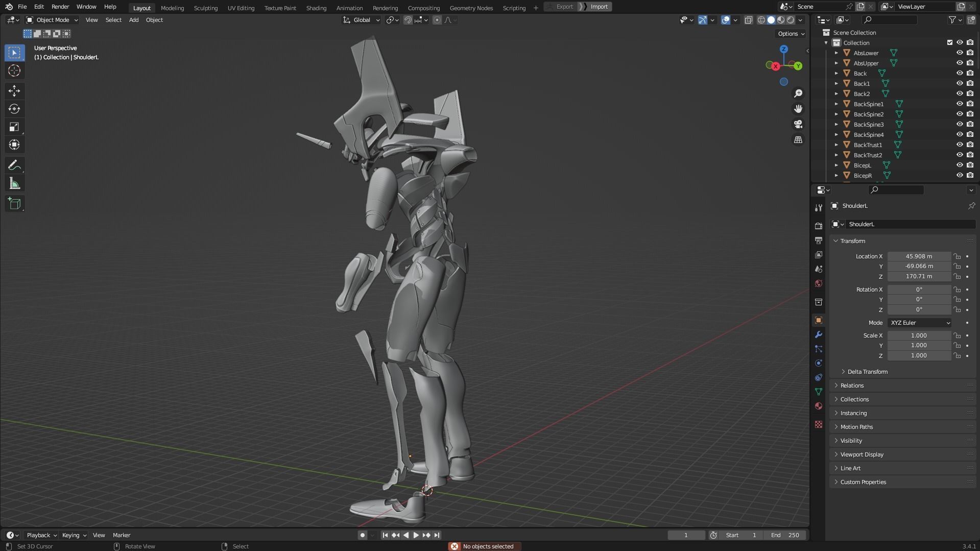Viewport: 980px width, 551px height.
Task: Choose the Select Box tool
Action: (14, 53)
